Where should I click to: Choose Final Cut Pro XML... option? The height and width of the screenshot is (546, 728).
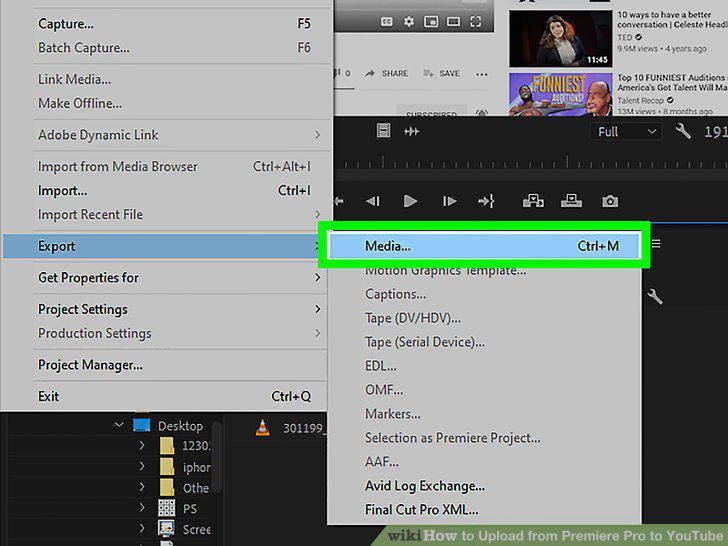coord(484,510)
